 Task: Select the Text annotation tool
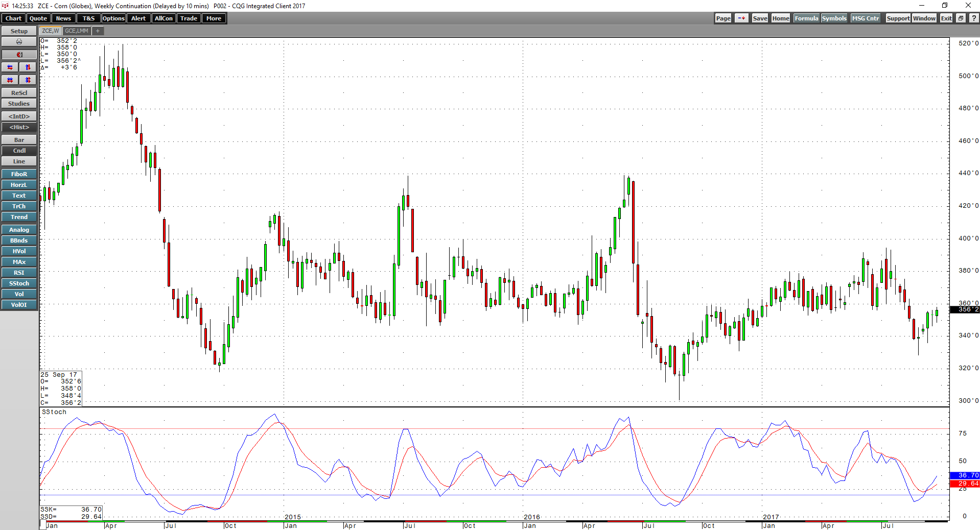(19, 196)
